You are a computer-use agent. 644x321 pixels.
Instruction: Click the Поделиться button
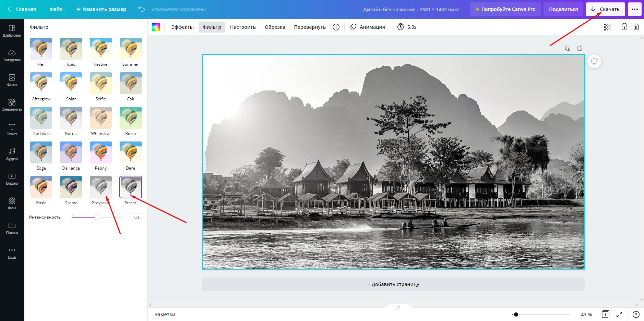[563, 9]
